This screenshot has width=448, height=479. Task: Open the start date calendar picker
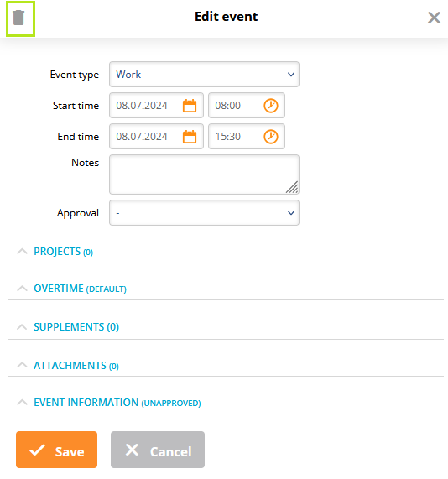click(x=190, y=106)
